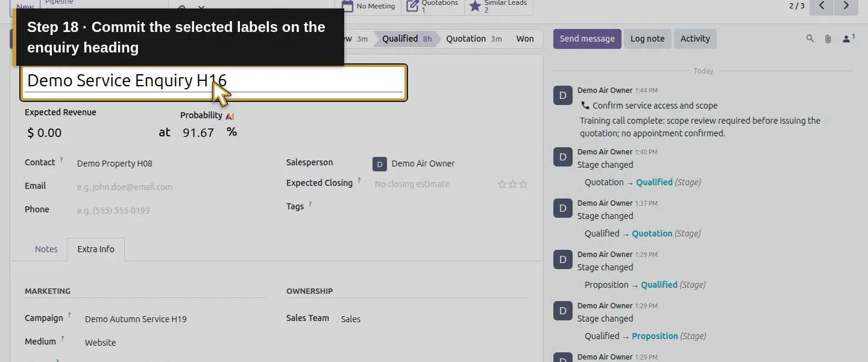Open the Tags selection field
The height and width of the screenshot is (362, 868).
click(450, 206)
